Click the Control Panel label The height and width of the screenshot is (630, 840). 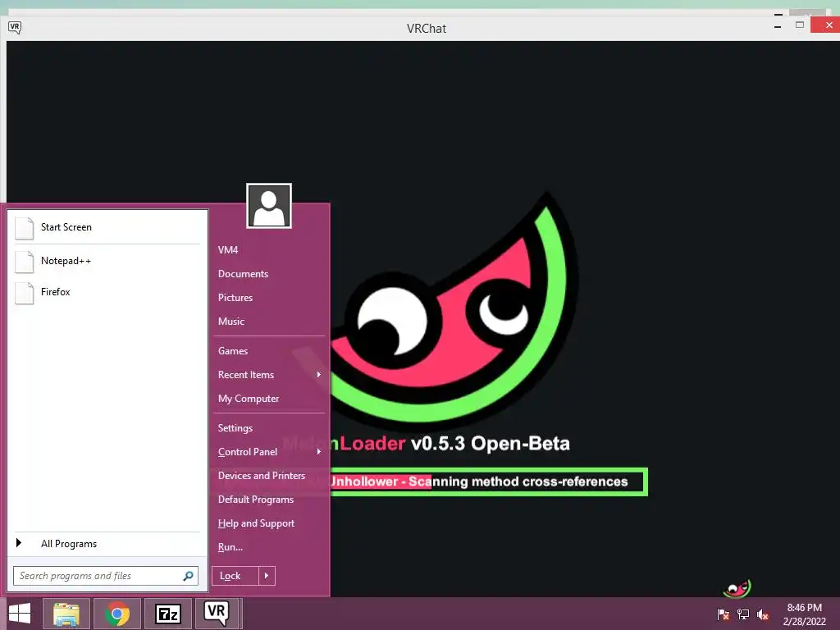[x=248, y=452]
